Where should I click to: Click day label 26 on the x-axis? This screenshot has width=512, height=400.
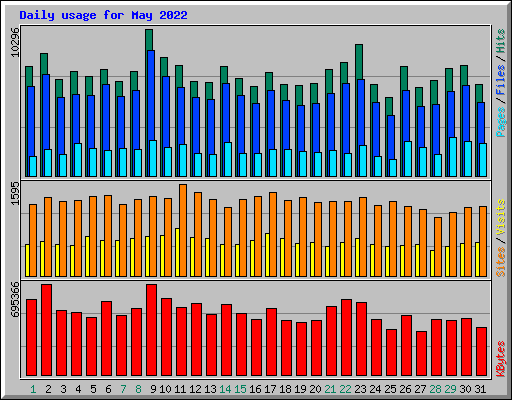[x=405, y=389]
